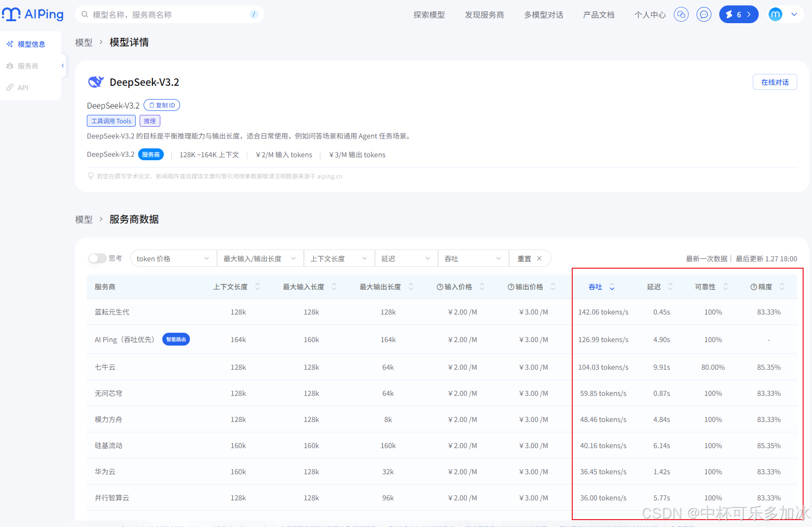Click the 精度 help question icon

click(754, 287)
